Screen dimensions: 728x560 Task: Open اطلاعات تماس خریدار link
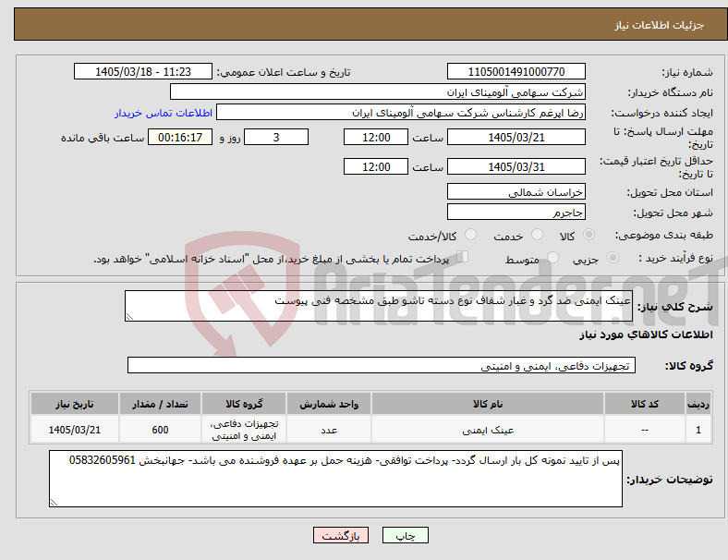(x=164, y=113)
